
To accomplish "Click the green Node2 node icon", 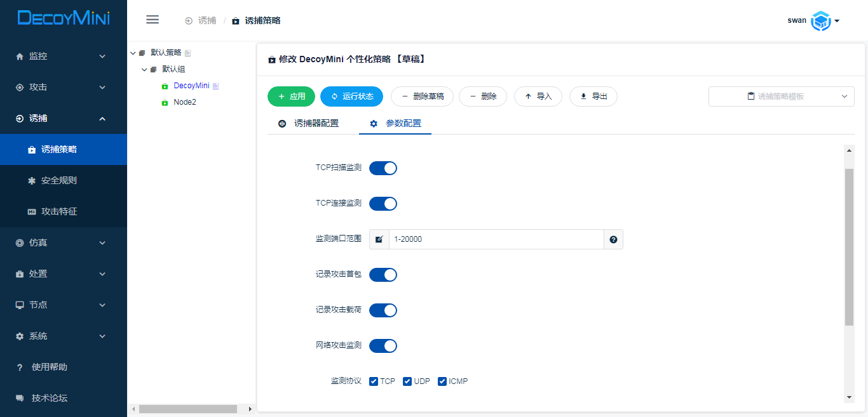I will (165, 102).
